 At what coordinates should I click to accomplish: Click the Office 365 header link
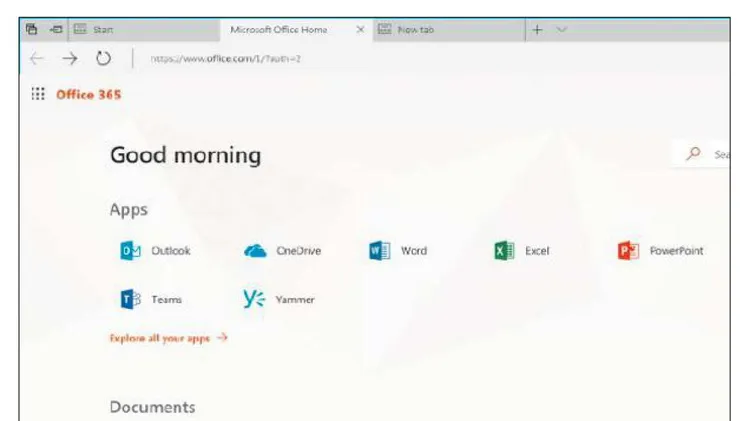(88, 94)
